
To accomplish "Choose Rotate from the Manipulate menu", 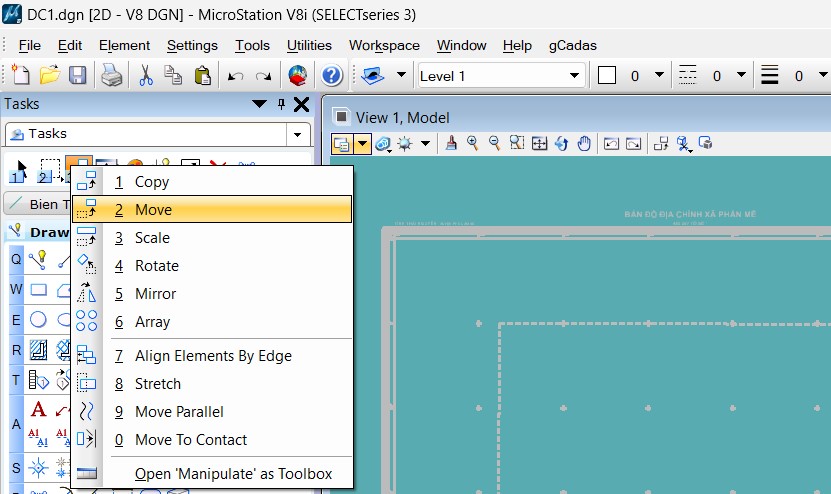I will tap(157, 266).
